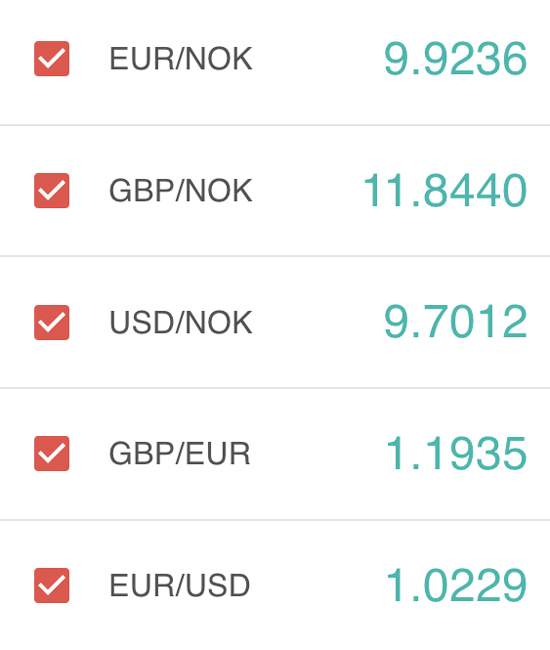Click the 9.9236 exchange rate value
The image size is (550, 650).
pyautogui.click(x=456, y=59)
